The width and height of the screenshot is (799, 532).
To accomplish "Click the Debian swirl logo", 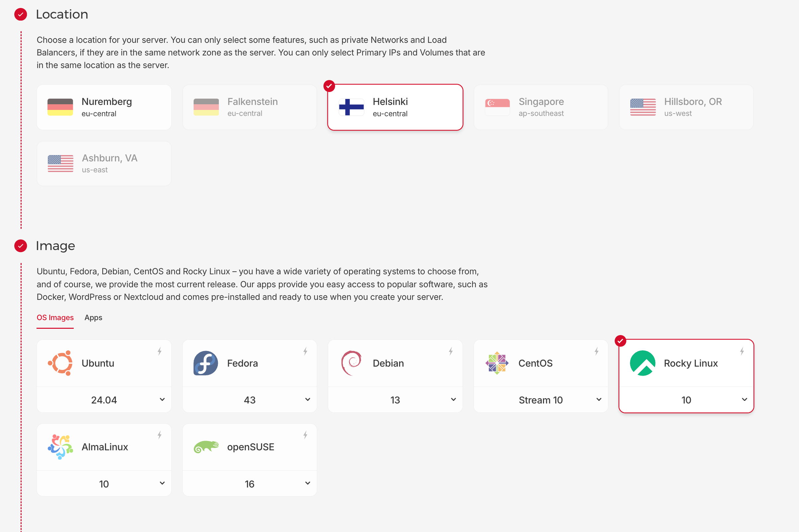I will 351,363.
